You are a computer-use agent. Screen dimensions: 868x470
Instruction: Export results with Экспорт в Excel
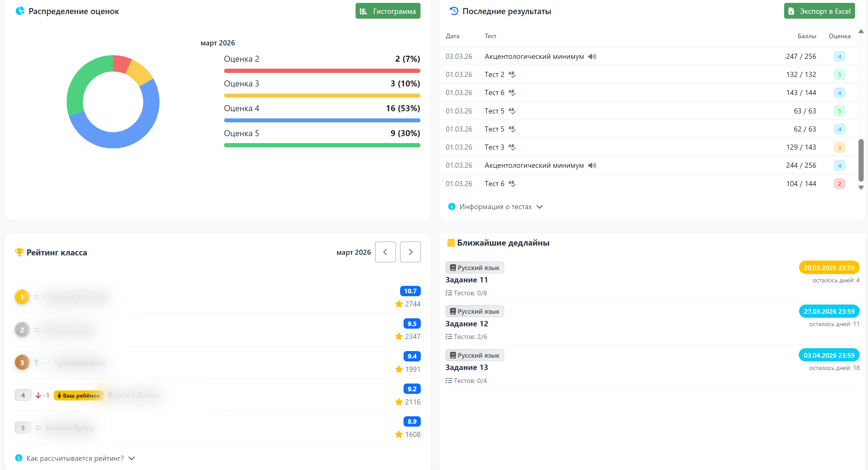click(819, 11)
